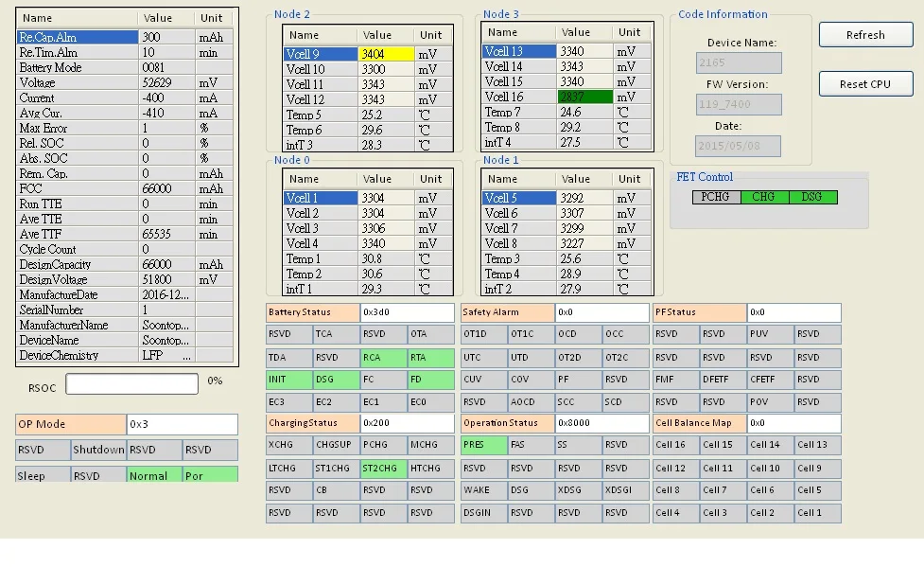
Task: Toggle the PCHG box in FET Control
Action: [x=716, y=197]
